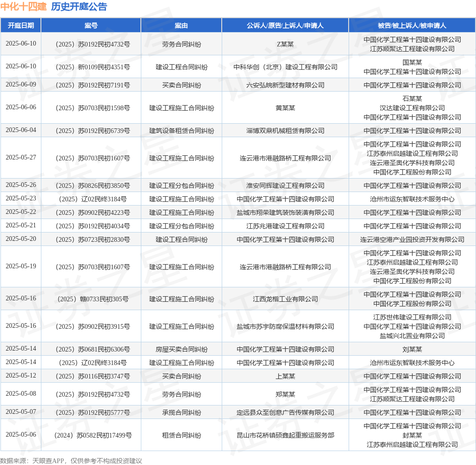Click defendant "盐城兴北置业有限公司"
476x465 pixels.
tap(412, 336)
